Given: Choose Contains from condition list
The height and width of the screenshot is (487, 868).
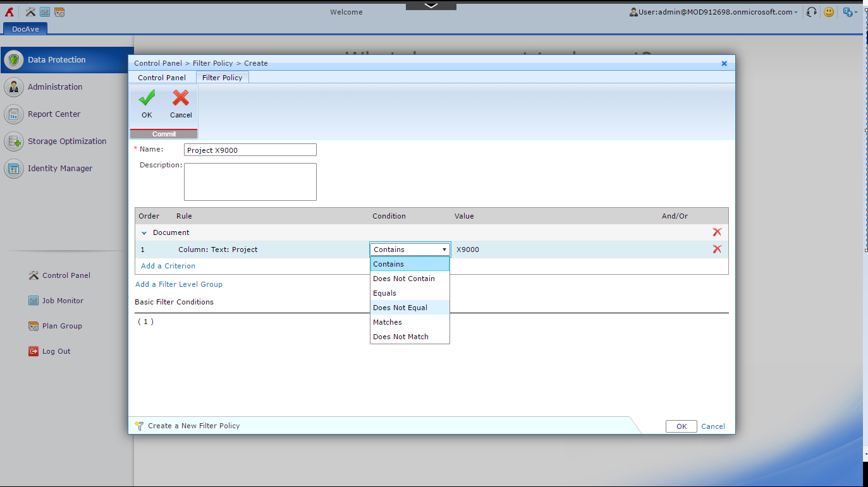Looking at the screenshot, I should point(410,264).
